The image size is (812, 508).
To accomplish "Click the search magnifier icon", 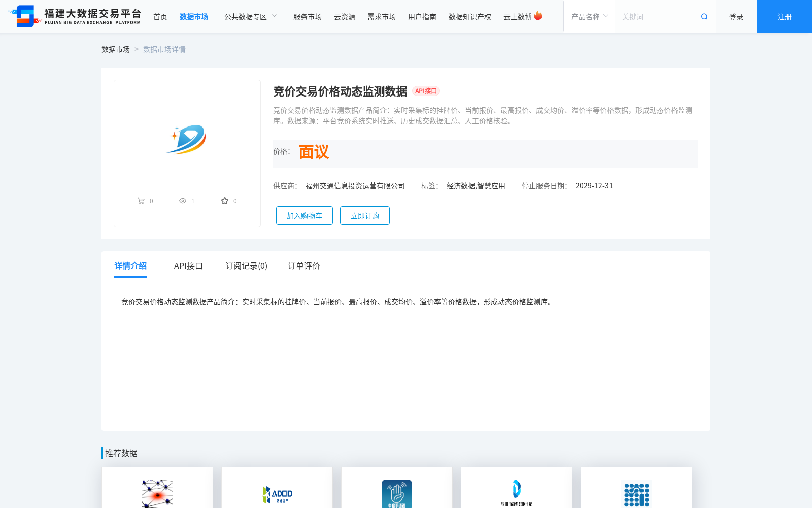I will click(704, 17).
